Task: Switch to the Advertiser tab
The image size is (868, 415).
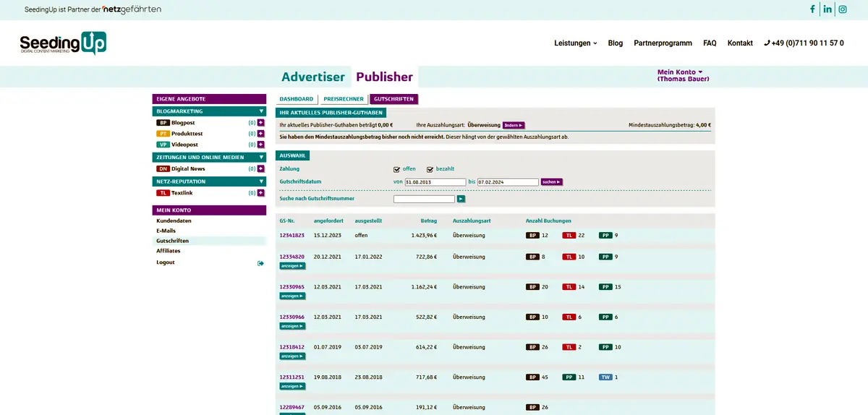Action: [312, 77]
